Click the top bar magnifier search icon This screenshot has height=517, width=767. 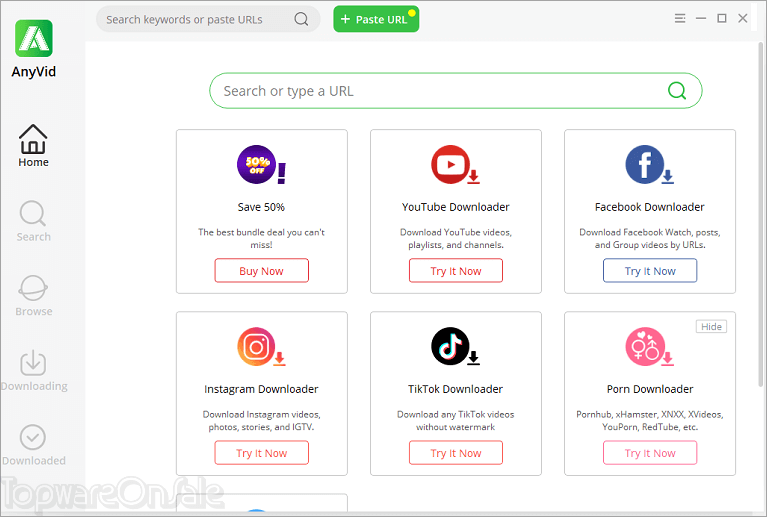tap(301, 19)
